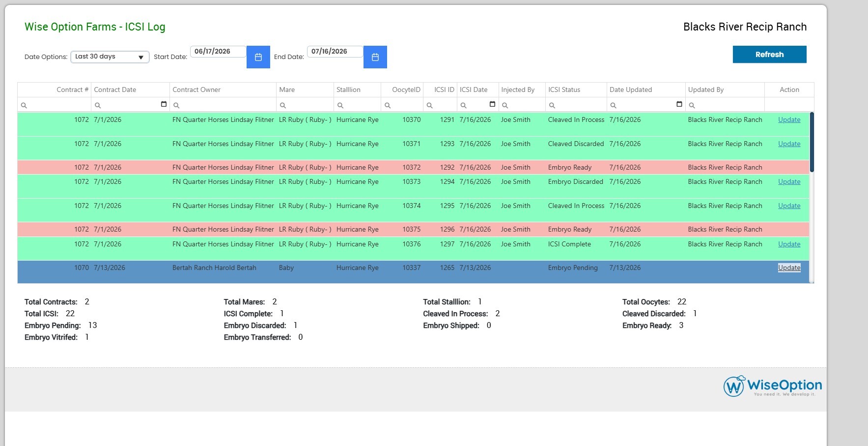Screen dimensions: 868x446
Task: Select the Embryo Ready row with oocyte 10375
Action: [413, 229]
